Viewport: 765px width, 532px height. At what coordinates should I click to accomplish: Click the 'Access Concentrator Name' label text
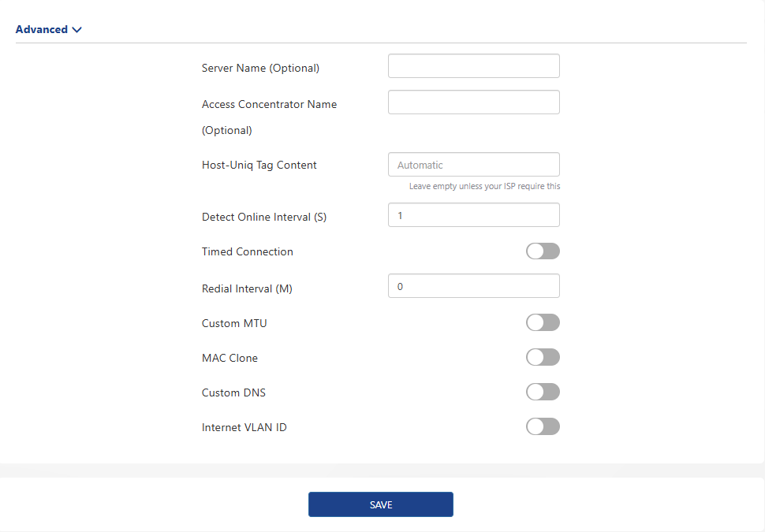[x=269, y=105]
